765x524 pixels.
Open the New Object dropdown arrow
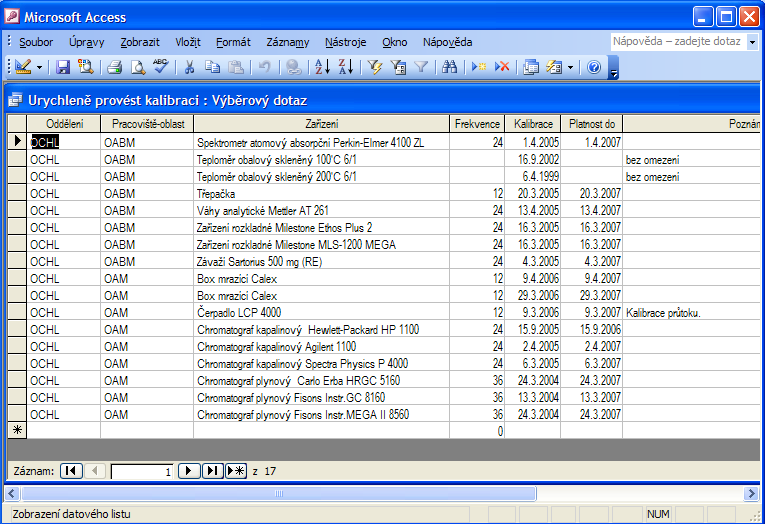pos(570,67)
